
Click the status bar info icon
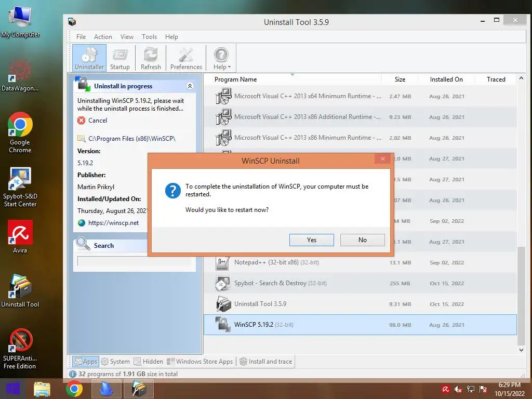click(x=73, y=374)
